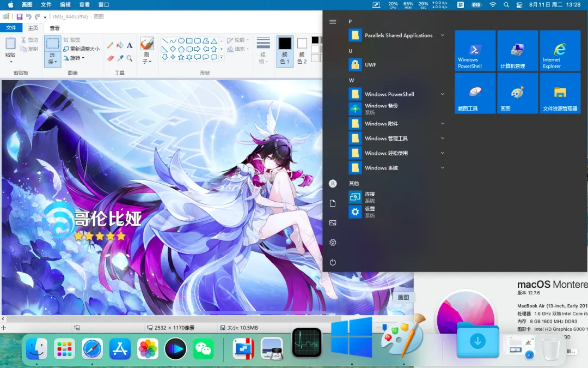The width and height of the screenshot is (588, 368).
Task: Open the 截图工具 snipping tool tile
Action: (475, 93)
